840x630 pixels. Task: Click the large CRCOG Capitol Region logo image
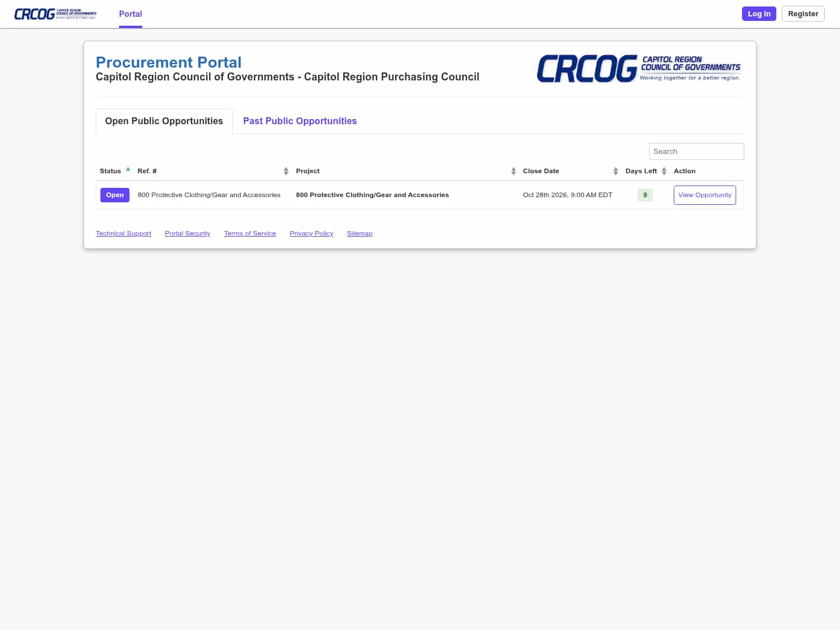639,68
